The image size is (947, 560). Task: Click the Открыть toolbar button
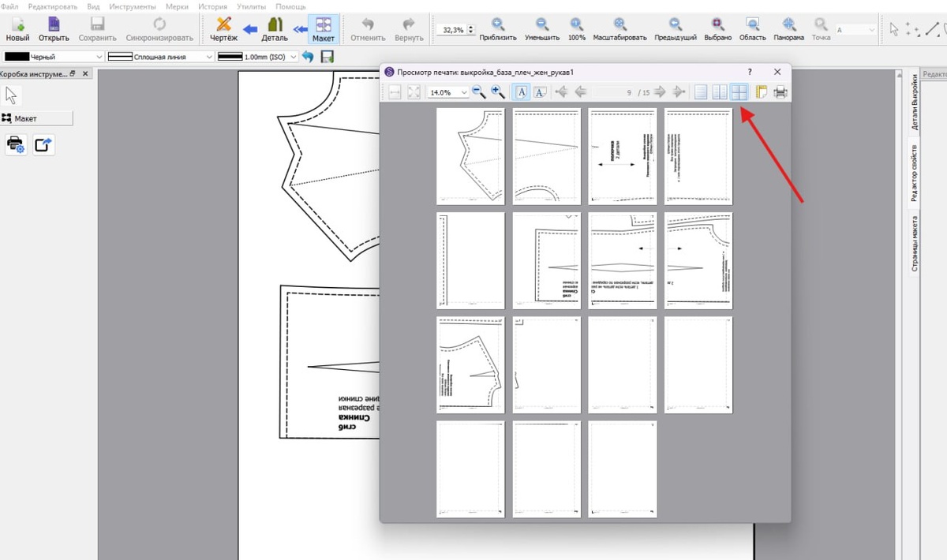[54, 29]
